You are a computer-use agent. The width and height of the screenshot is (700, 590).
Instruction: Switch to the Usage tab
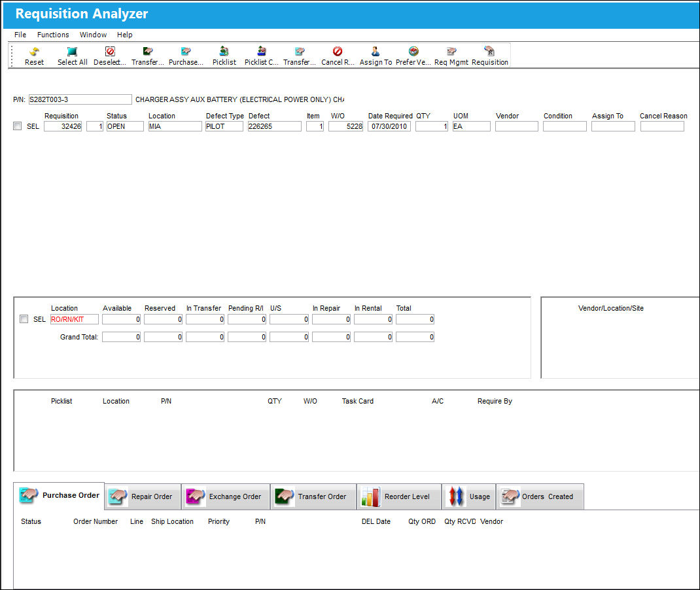coord(469,496)
